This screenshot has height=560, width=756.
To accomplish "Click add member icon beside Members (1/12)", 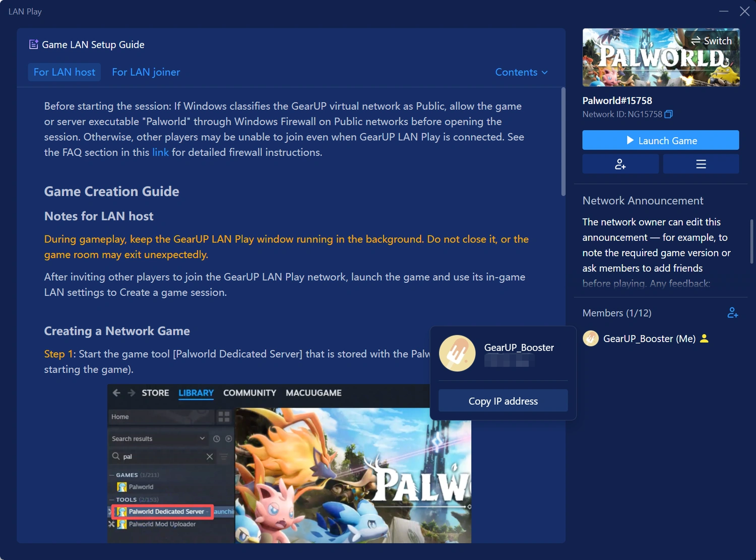I will click(x=733, y=313).
